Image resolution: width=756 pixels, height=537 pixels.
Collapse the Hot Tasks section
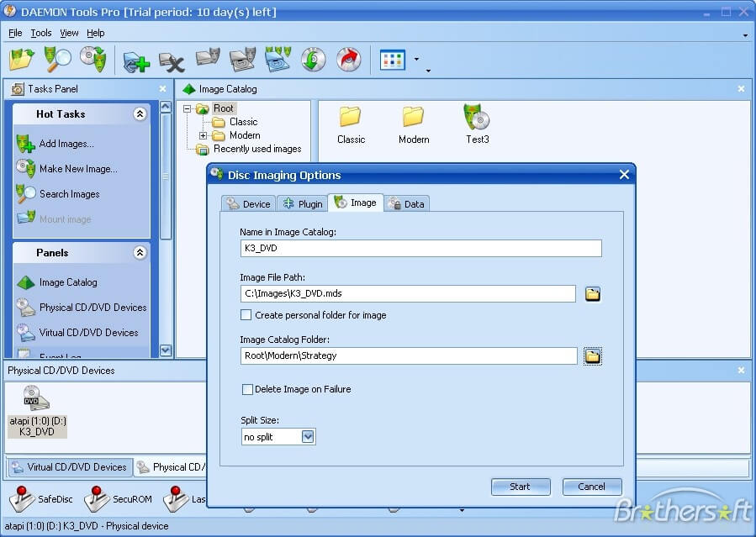click(140, 114)
